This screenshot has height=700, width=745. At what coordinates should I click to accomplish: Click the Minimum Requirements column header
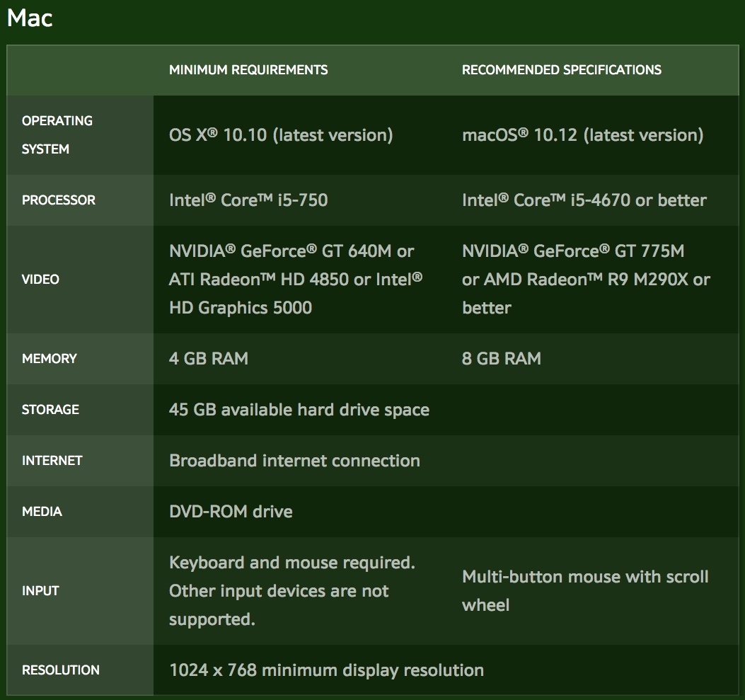coord(248,70)
